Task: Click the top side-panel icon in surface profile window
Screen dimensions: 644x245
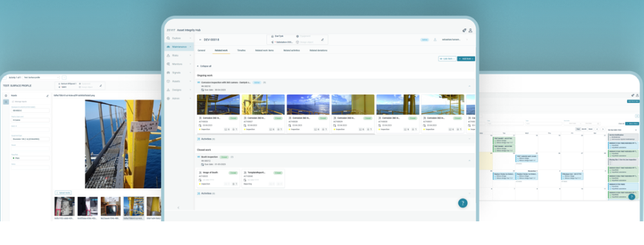Action: (x=6, y=95)
